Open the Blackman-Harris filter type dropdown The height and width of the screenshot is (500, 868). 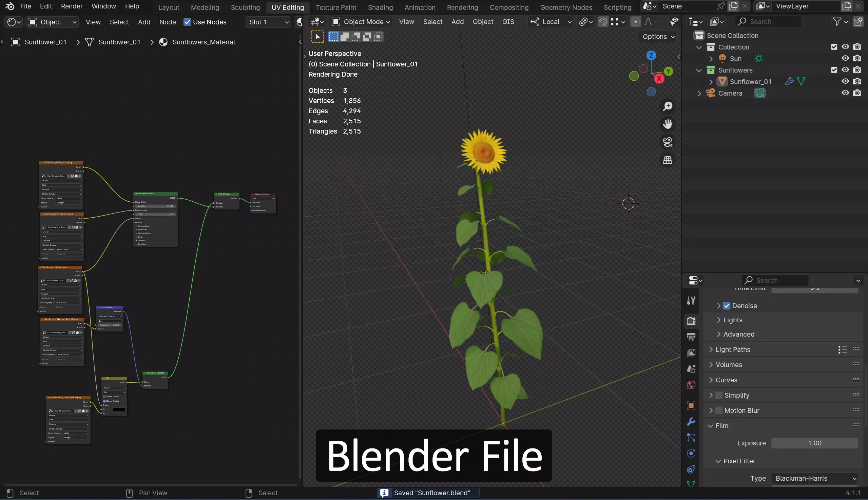tap(815, 479)
